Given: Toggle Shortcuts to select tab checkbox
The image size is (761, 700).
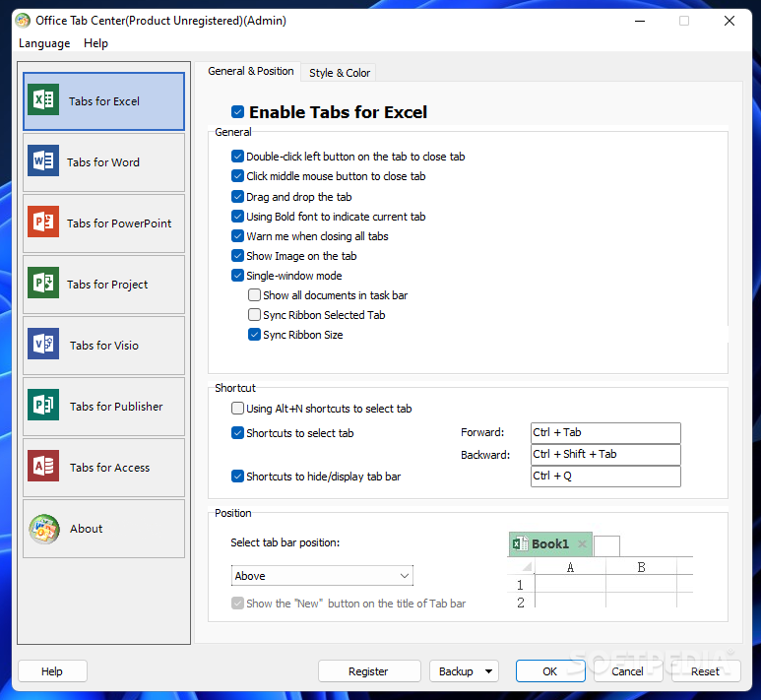Looking at the screenshot, I should point(237,432).
